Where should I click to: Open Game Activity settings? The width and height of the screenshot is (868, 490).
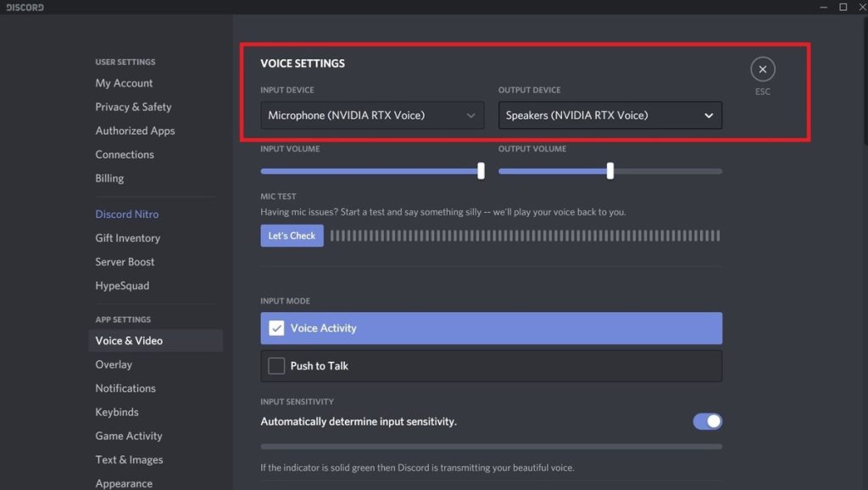pyautogui.click(x=129, y=436)
